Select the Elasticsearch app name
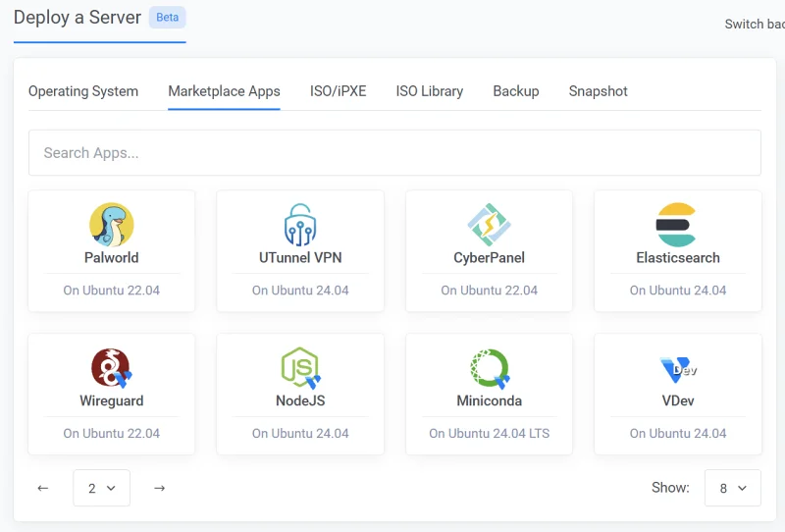Viewport: 785px width, 532px height. 678,257
